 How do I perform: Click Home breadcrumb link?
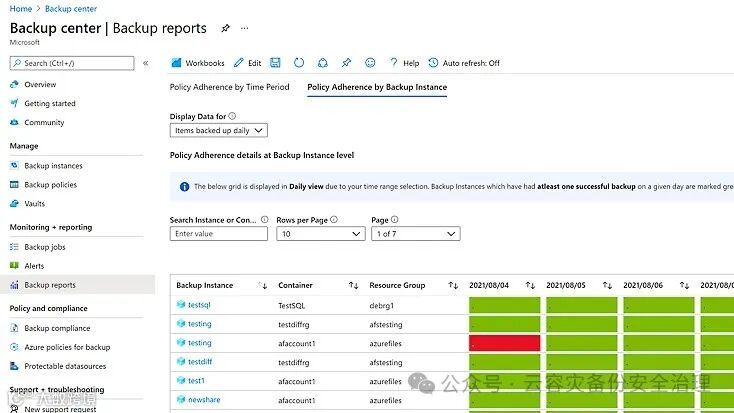pyautogui.click(x=21, y=8)
